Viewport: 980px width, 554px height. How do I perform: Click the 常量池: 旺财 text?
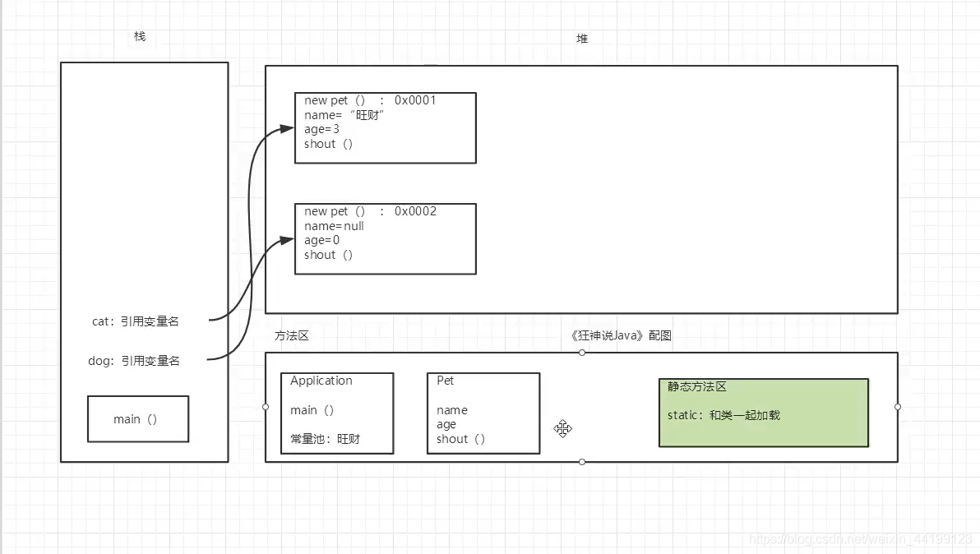(x=326, y=439)
